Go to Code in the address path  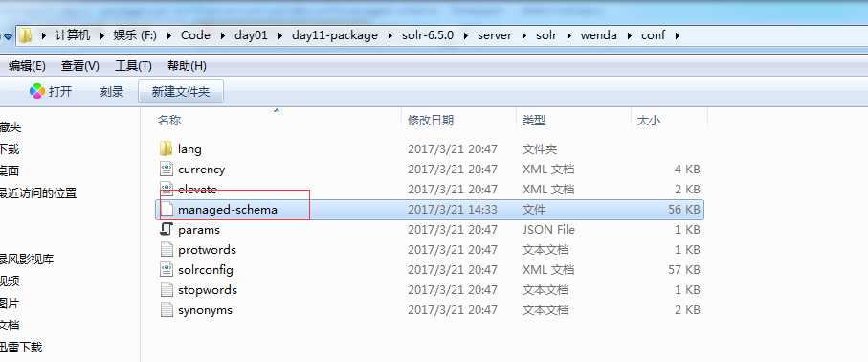[x=195, y=35]
